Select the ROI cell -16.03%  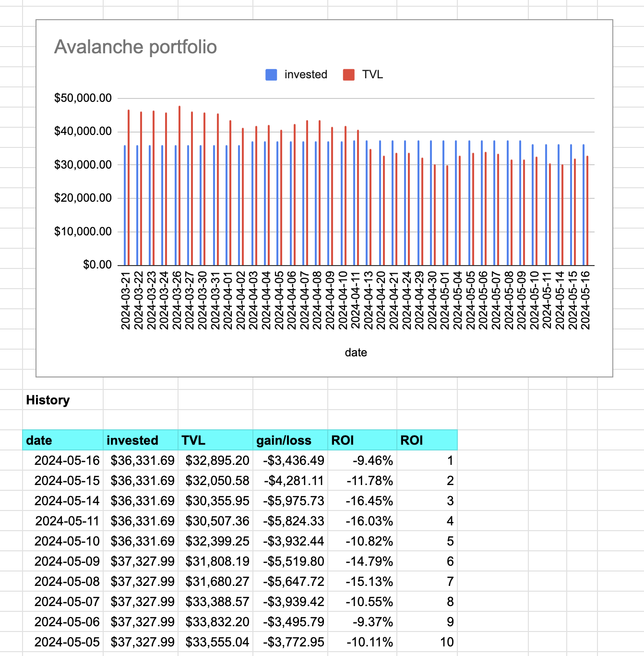pos(362,521)
